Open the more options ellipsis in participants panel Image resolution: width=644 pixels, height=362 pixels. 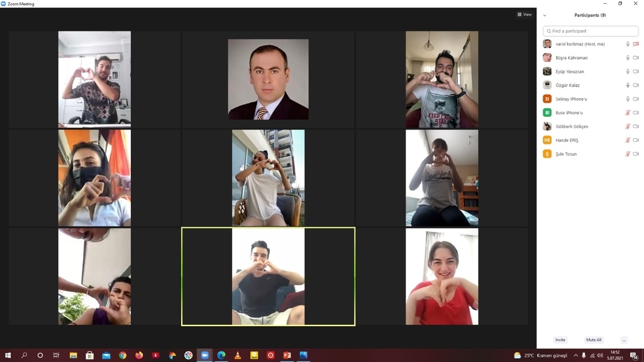pos(623,340)
